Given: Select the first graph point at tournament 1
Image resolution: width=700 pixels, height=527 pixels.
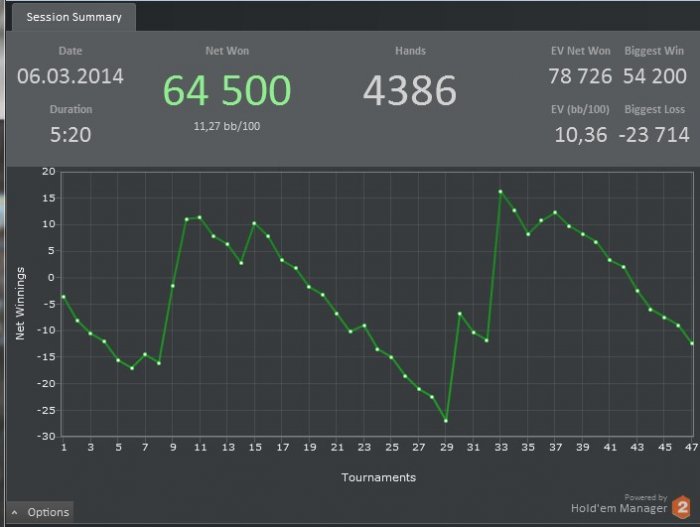Looking at the screenshot, I should (63, 297).
